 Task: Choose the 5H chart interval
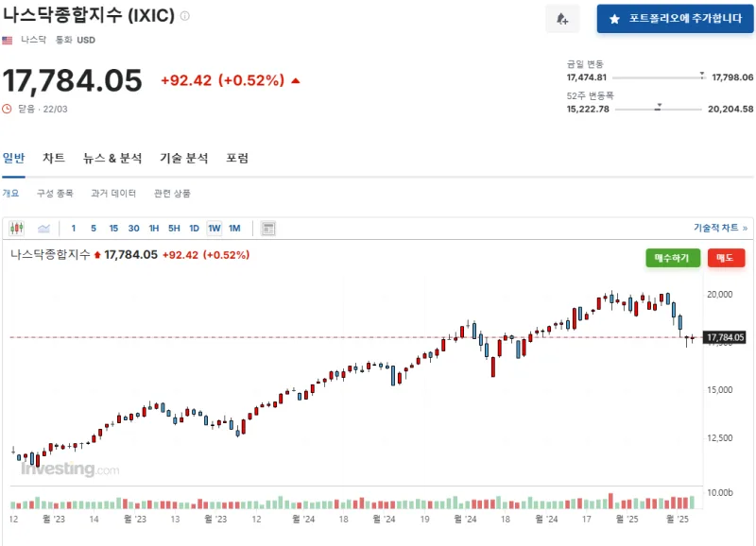point(174,228)
